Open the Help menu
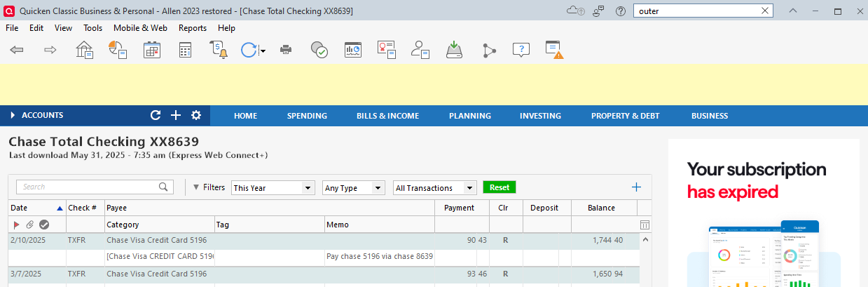Screen dimensions: 868x287 pos(226,28)
